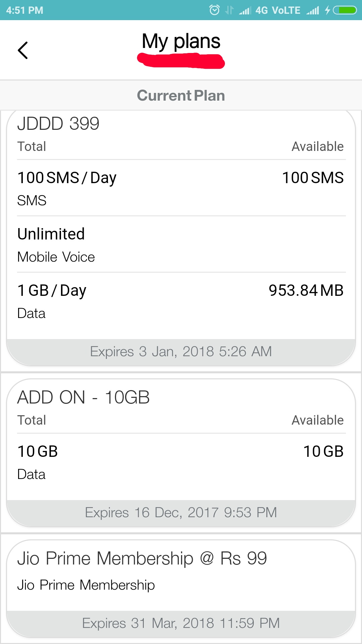This screenshot has width=362, height=644.
Task: Tap the alarm clock status icon
Action: click(215, 10)
